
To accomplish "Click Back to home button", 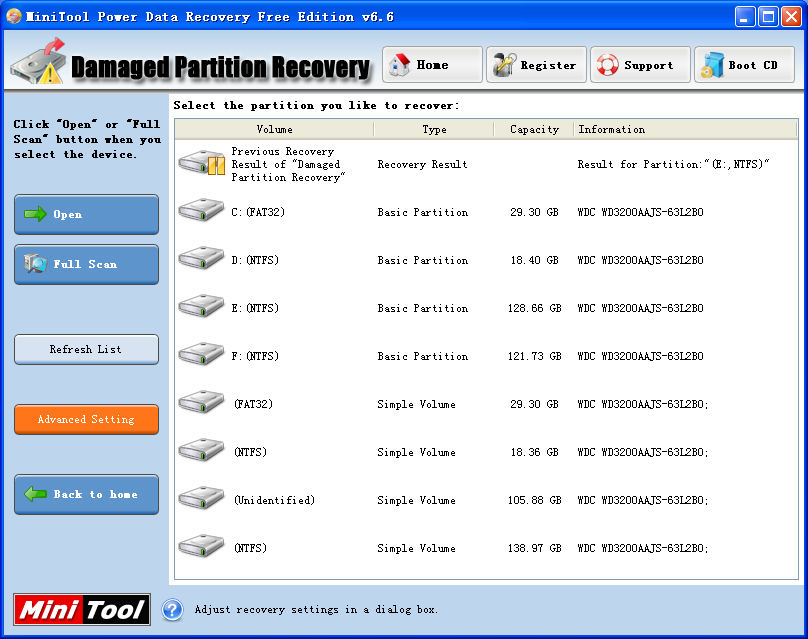I will 86,494.
